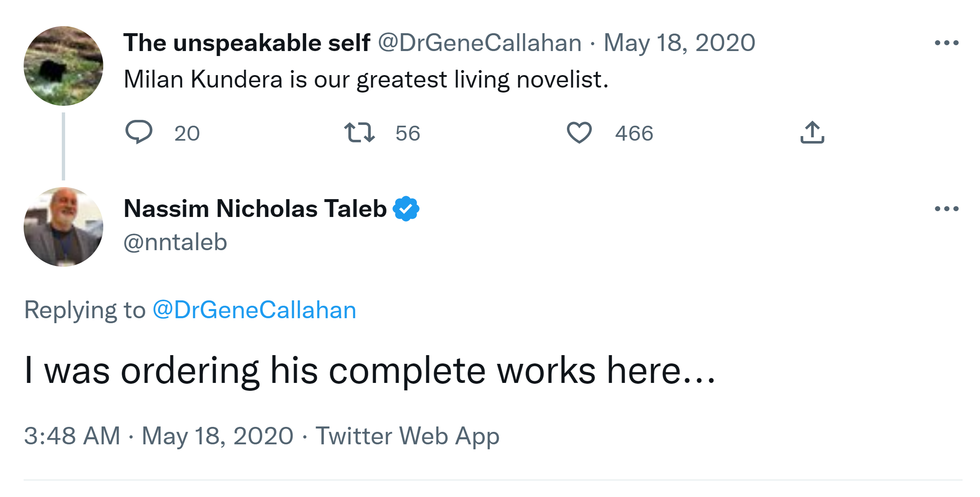
Task: Click the @DrGeneCallahan handle in tweet header
Action: click(479, 43)
